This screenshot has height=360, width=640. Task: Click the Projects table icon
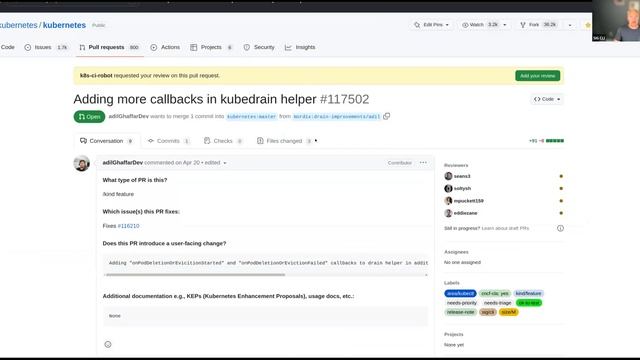pyautogui.click(x=193, y=47)
